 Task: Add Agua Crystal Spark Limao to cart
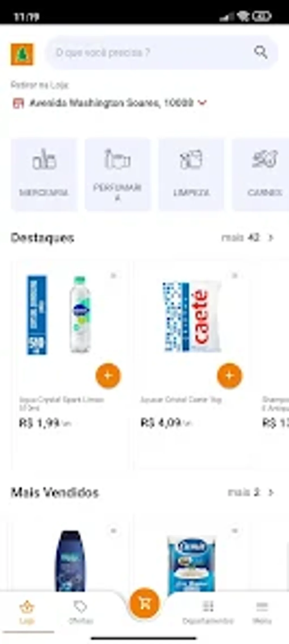(108, 376)
